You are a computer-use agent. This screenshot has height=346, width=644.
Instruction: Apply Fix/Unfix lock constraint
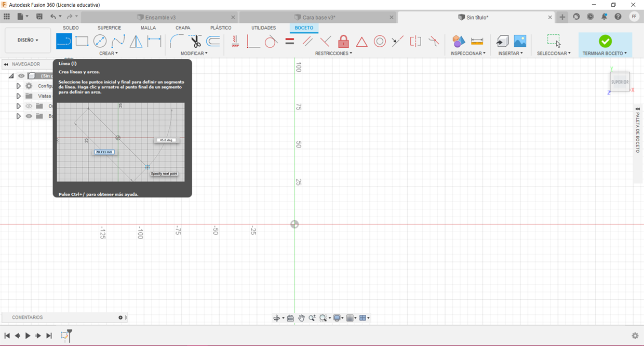[x=343, y=41]
